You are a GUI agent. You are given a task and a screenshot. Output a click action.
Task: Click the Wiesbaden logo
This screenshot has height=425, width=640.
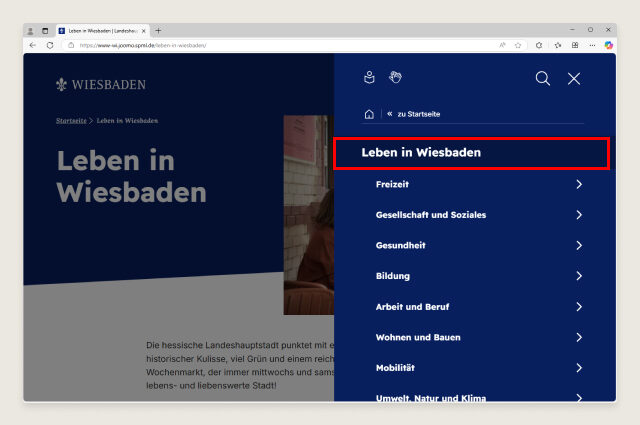pyautogui.click(x=101, y=85)
